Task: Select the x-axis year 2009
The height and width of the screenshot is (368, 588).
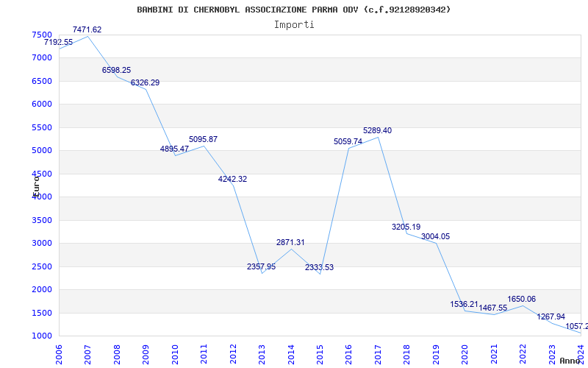Action: [146, 355]
